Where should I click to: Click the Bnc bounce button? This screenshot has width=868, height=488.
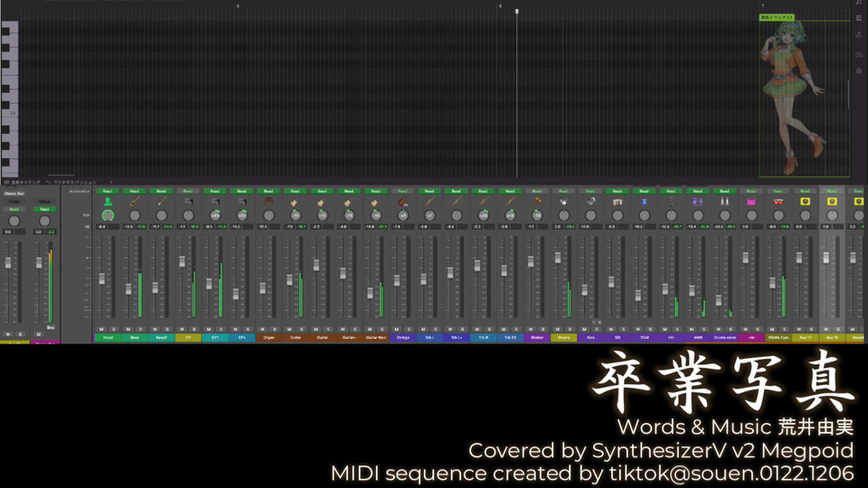(x=51, y=327)
